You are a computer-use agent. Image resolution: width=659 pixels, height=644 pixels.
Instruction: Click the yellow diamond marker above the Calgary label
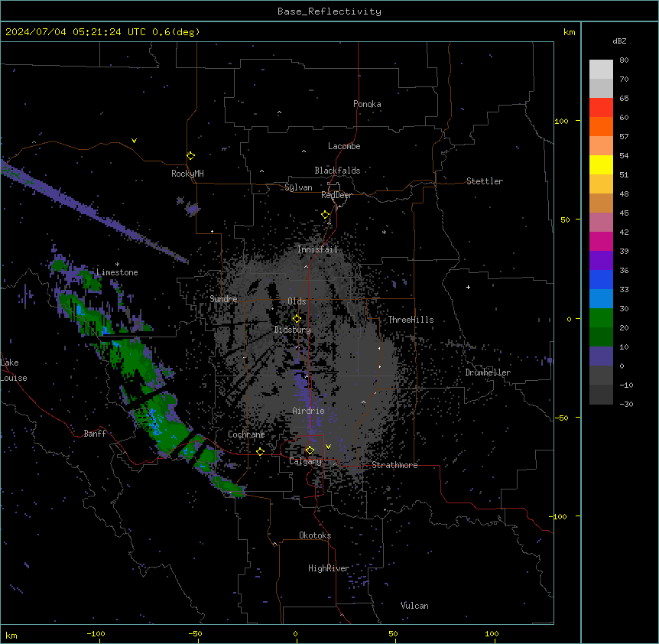coord(310,450)
